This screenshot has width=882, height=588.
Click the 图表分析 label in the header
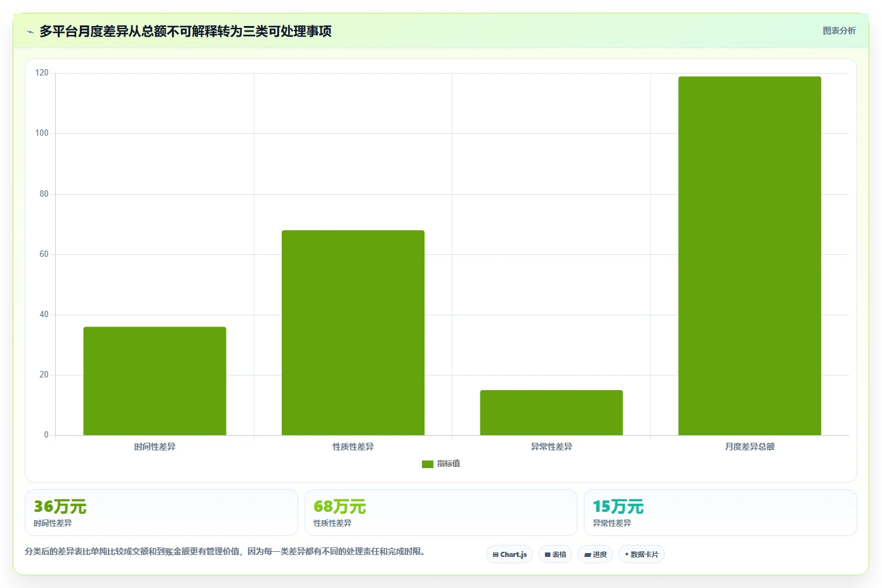point(839,30)
